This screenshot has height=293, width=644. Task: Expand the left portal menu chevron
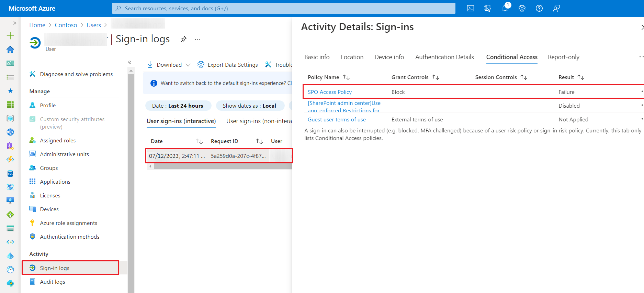pyautogui.click(x=14, y=23)
